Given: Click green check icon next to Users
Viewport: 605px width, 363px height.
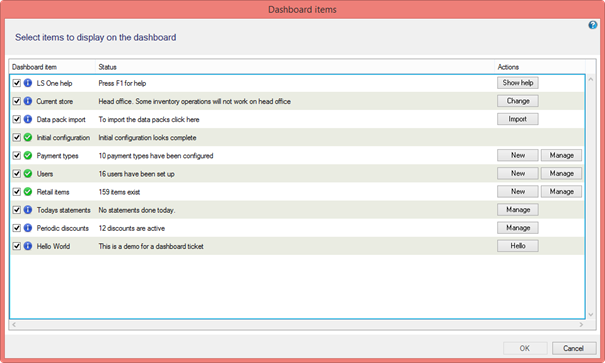Looking at the screenshot, I should (x=28, y=173).
